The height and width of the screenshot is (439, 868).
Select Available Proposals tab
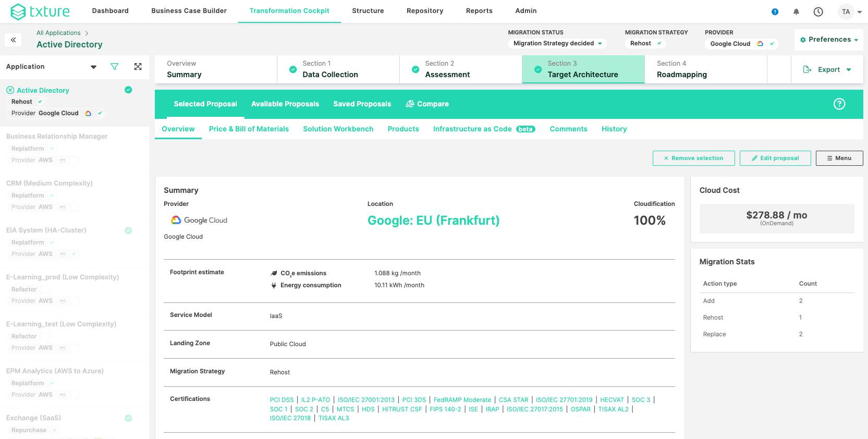click(x=285, y=104)
